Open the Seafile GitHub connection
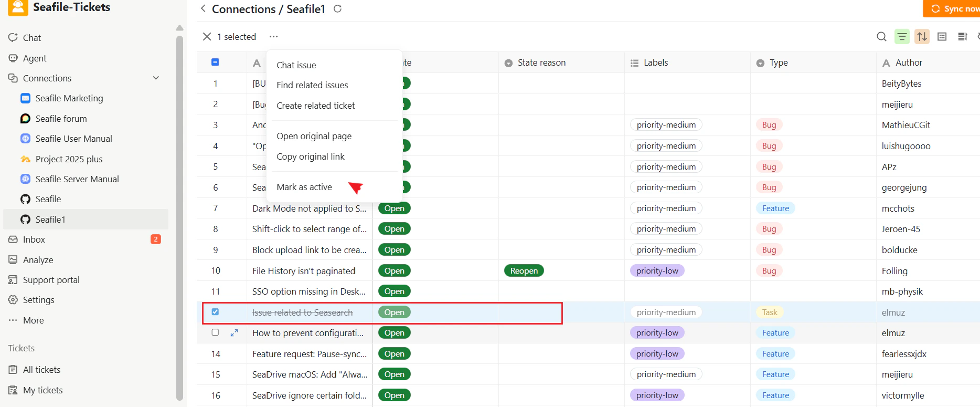 48,199
